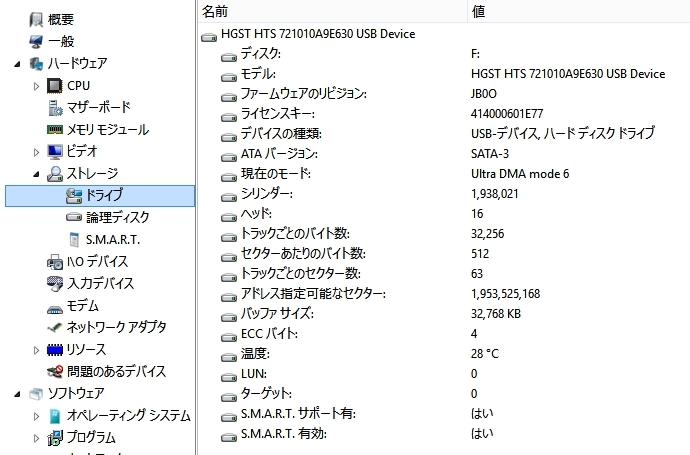Image resolution: width=690 pixels, height=455 pixels.
Task: Select ドライブ in the tree
Action: (x=104, y=195)
